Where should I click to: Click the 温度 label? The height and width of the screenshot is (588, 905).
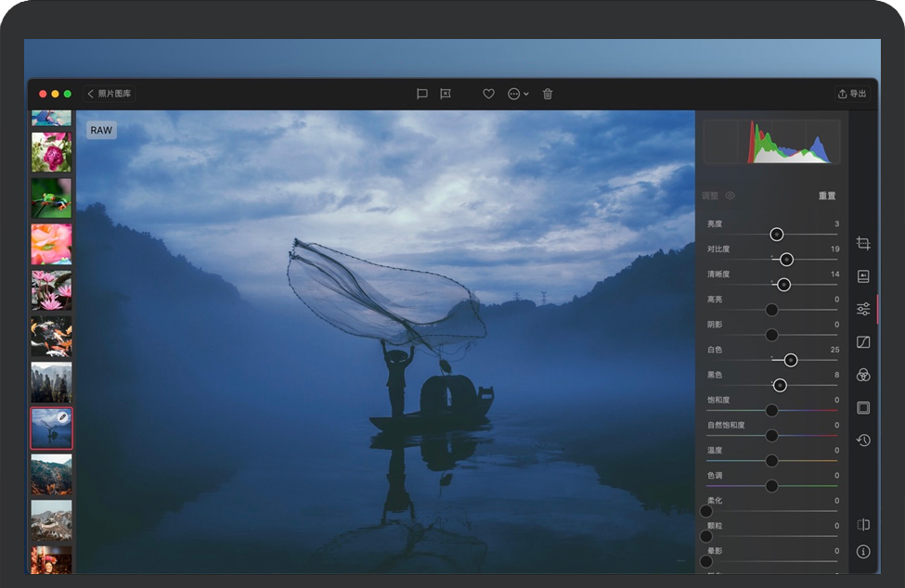click(715, 450)
